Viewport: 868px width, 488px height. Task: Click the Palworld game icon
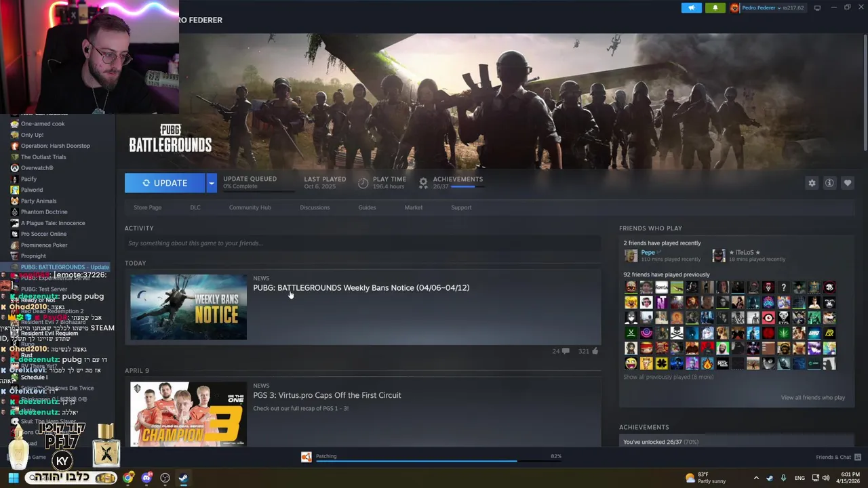14,190
